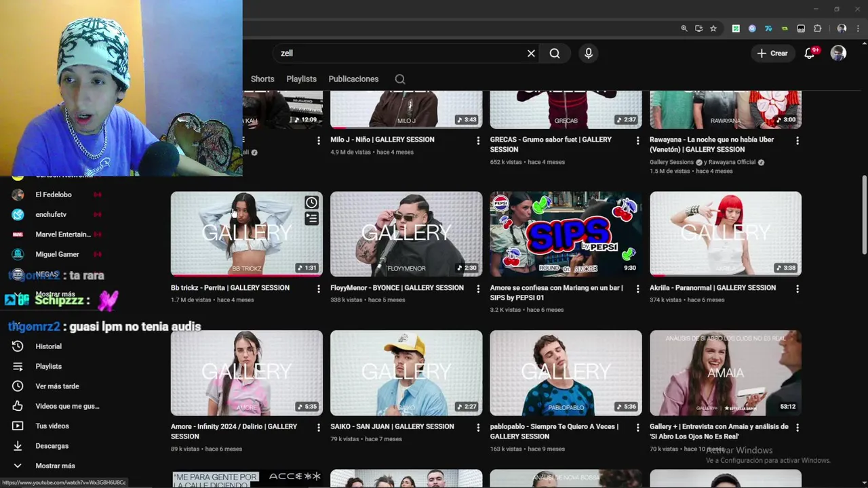Viewport: 868px width, 488px height.
Task: Click the green Nvidia-style extension icon
Action: click(x=785, y=28)
